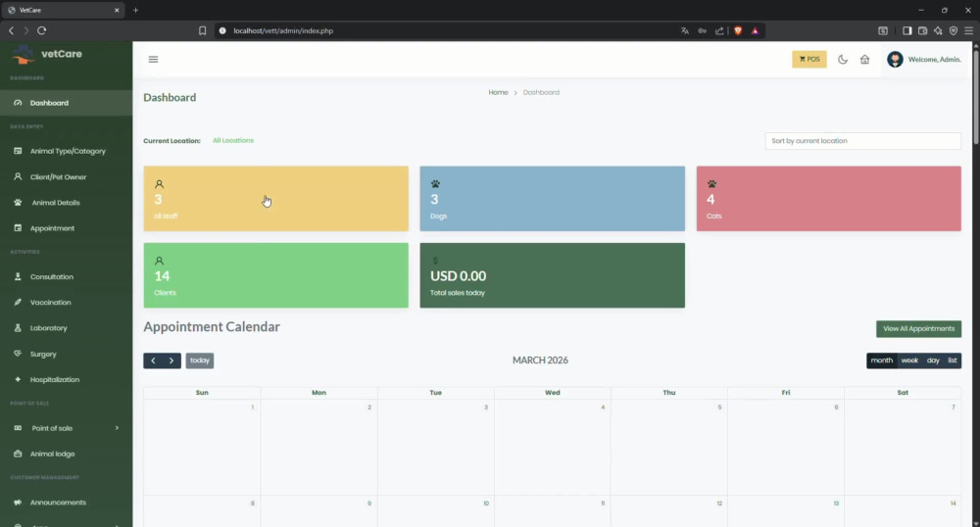Click the paw icon beside Animal Details
Viewport: 980px width, 527px height.
tap(18, 203)
